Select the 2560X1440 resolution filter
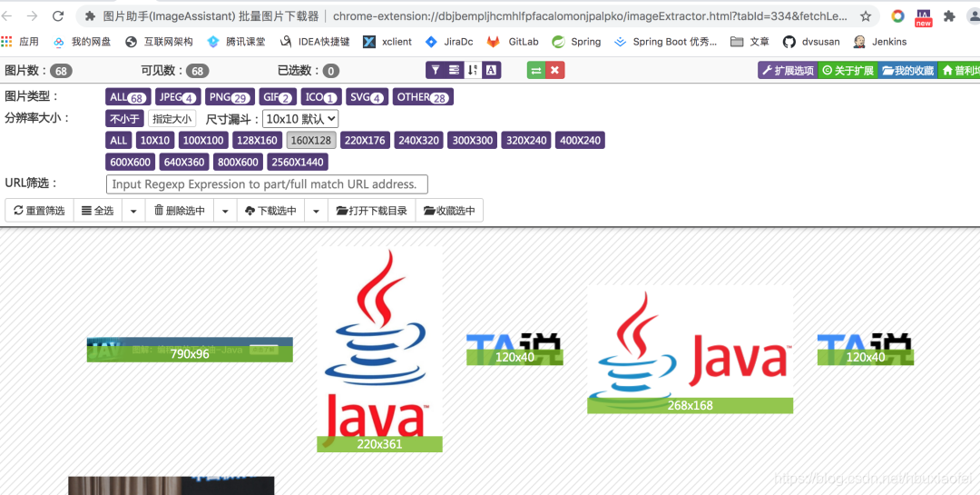Screen dimensions: 980x495 pyautogui.click(x=298, y=162)
